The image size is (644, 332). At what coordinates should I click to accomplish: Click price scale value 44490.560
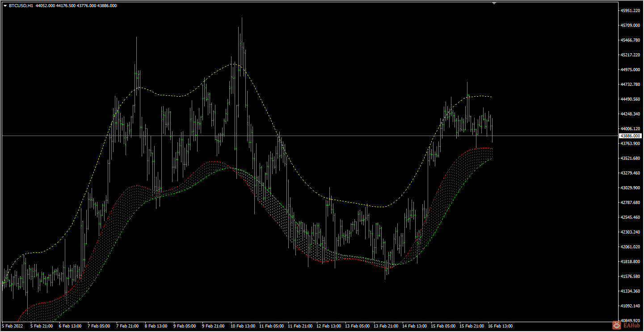pyautogui.click(x=630, y=99)
